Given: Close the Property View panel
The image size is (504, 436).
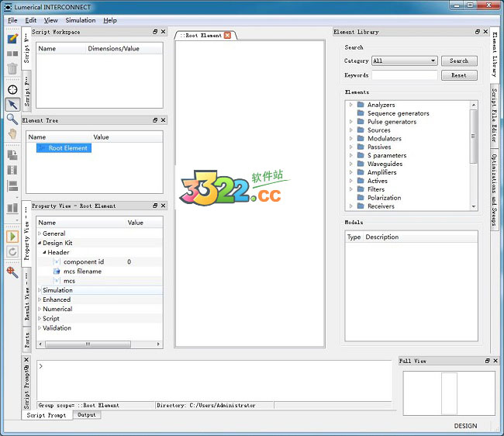Looking at the screenshot, I should pos(163,206).
